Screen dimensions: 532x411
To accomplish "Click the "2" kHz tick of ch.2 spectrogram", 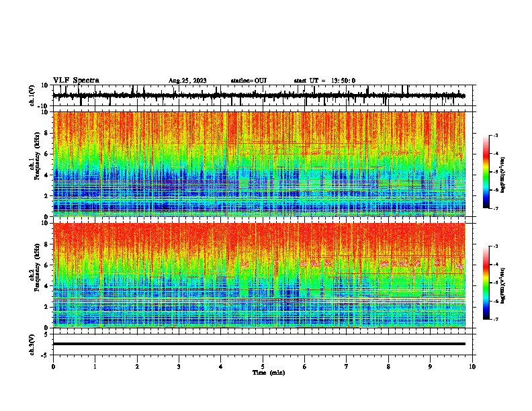I will coord(46,307).
